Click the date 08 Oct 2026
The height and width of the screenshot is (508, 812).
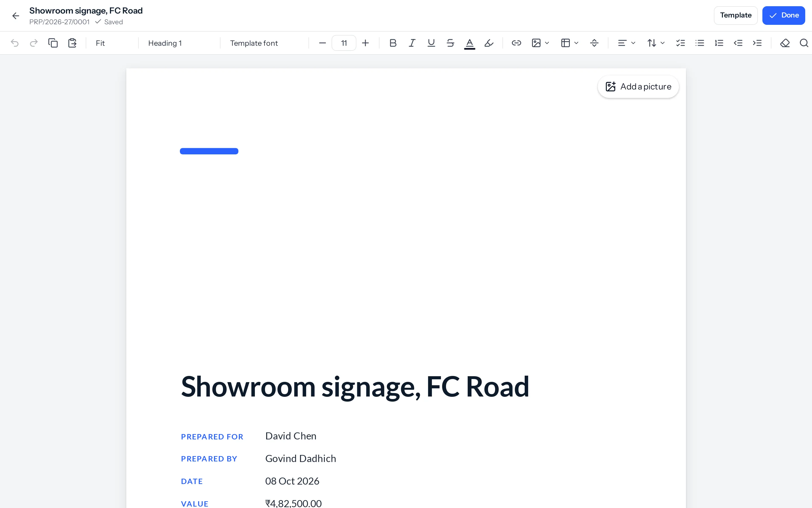tap(292, 481)
